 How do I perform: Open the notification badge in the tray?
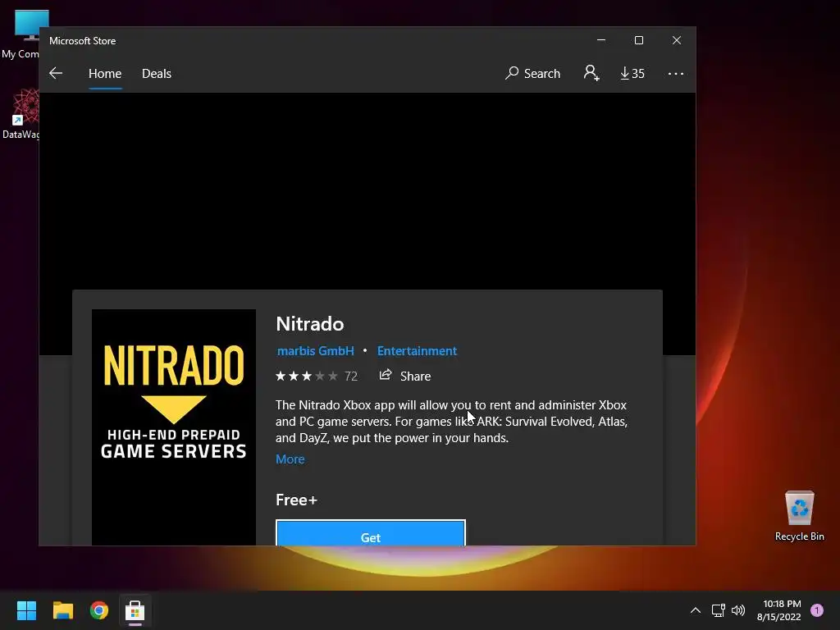coord(817,610)
